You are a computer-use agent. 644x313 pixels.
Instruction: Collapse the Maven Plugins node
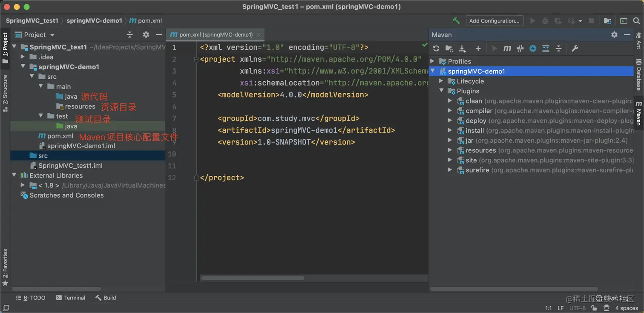point(441,91)
